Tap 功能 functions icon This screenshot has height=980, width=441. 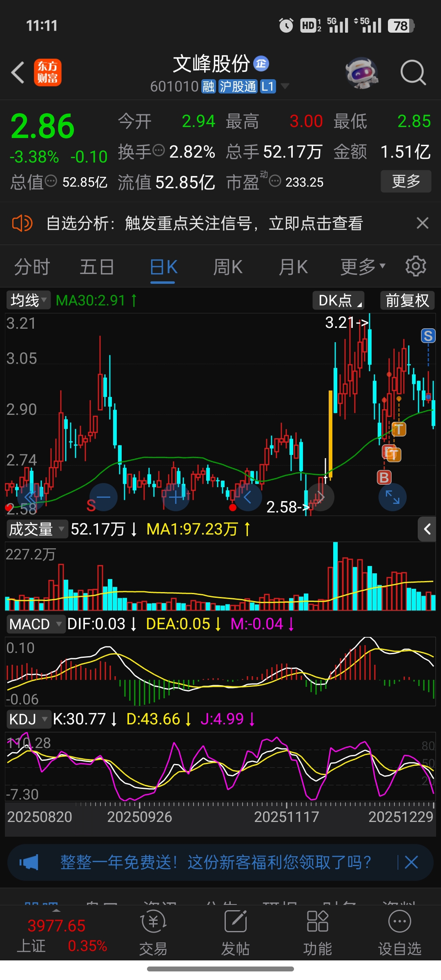tap(318, 933)
